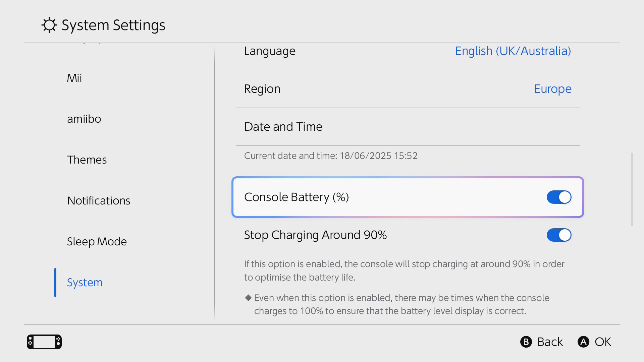Go to Themes settings
This screenshot has width=644, height=362.
87,160
